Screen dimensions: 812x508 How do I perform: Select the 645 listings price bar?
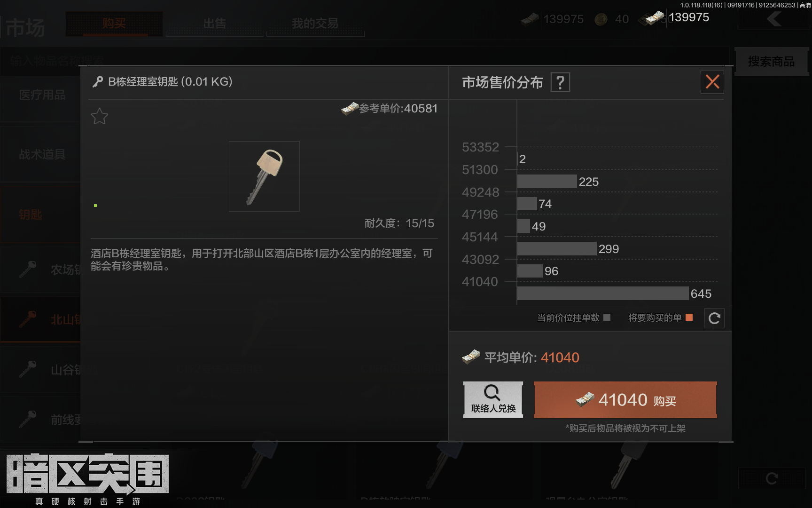(603, 294)
